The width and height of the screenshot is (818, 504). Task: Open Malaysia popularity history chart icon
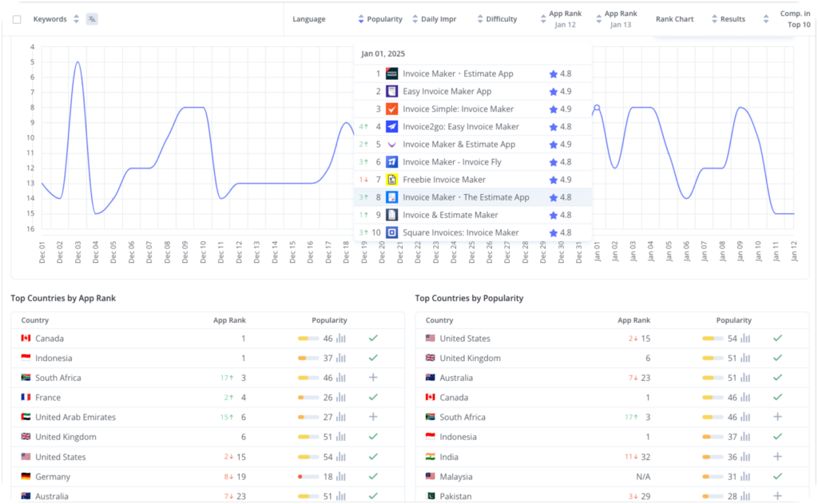(x=745, y=476)
